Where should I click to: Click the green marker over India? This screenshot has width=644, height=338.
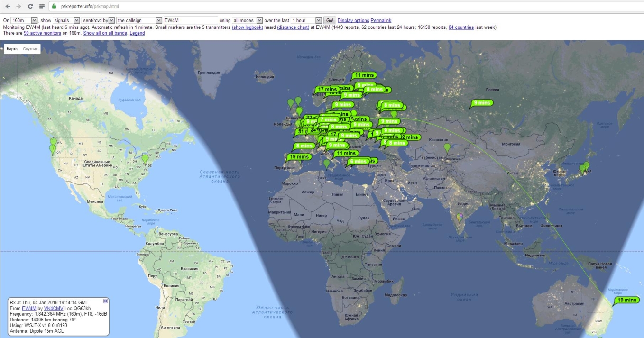459,217
